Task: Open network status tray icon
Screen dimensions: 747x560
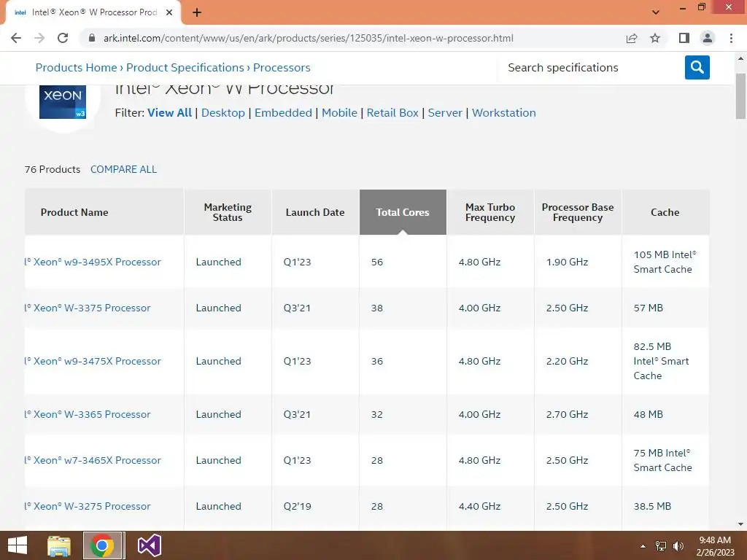Action: (661, 546)
